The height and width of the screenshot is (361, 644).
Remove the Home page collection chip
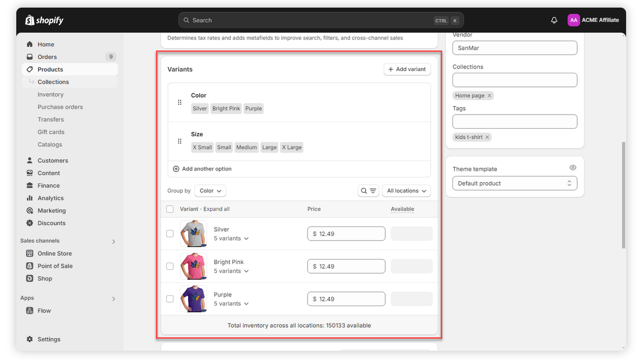click(489, 96)
